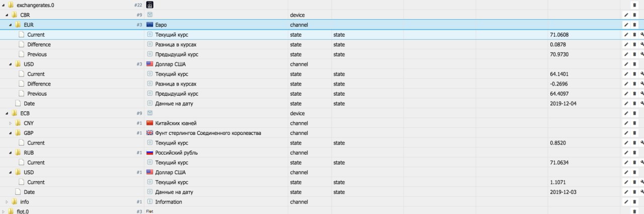Screen dimensions: 644x214
Task: Click the Russian flag icon
Action: pos(149,153)
